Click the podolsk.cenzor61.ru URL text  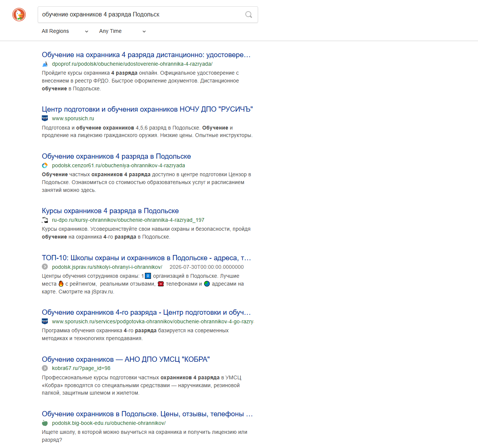pos(118,165)
